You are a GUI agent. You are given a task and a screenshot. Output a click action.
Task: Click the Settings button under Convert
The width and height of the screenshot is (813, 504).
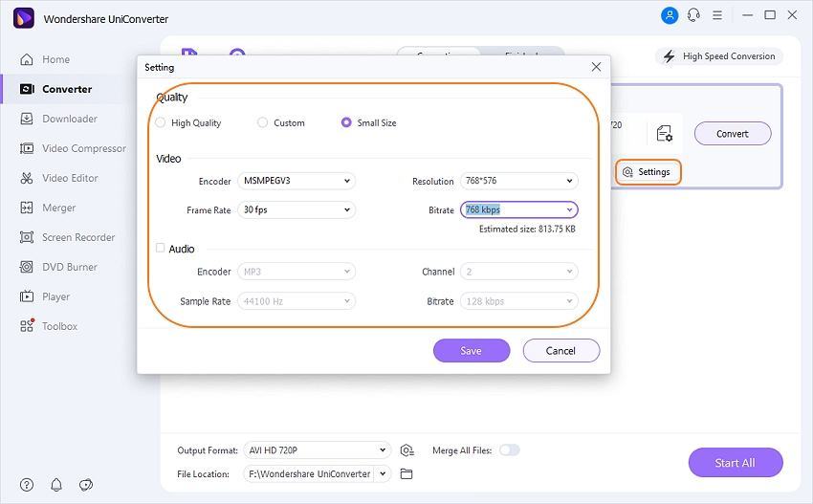[x=648, y=172]
